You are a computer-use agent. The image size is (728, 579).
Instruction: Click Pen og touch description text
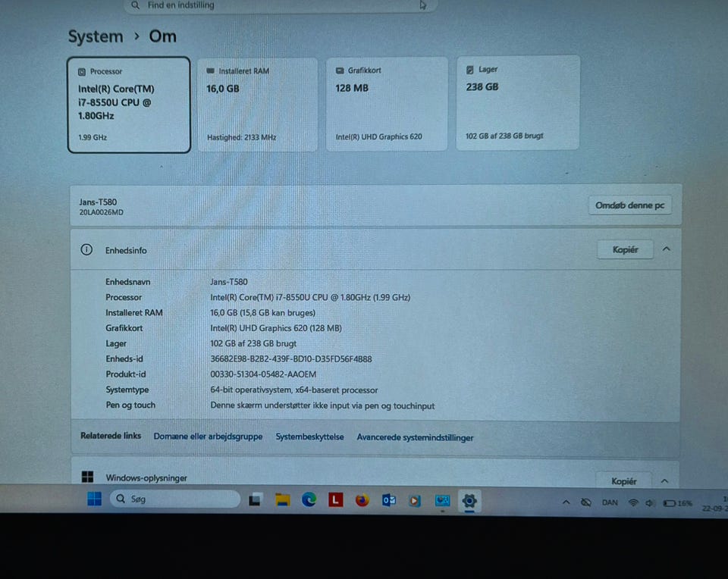click(x=323, y=406)
